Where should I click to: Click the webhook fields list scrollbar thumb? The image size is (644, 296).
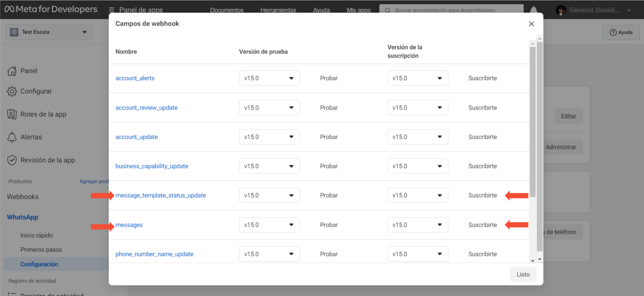(x=532, y=122)
